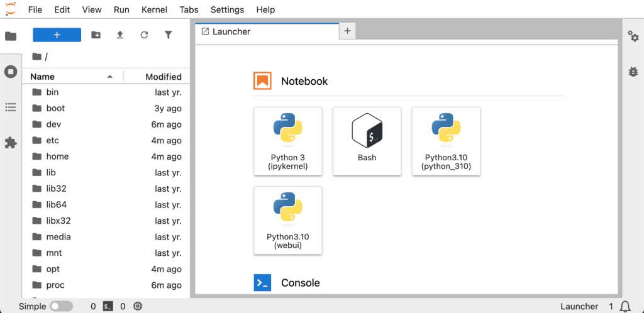Sort files by Modified column
The height and width of the screenshot is (313, 644).
[157, 77]
